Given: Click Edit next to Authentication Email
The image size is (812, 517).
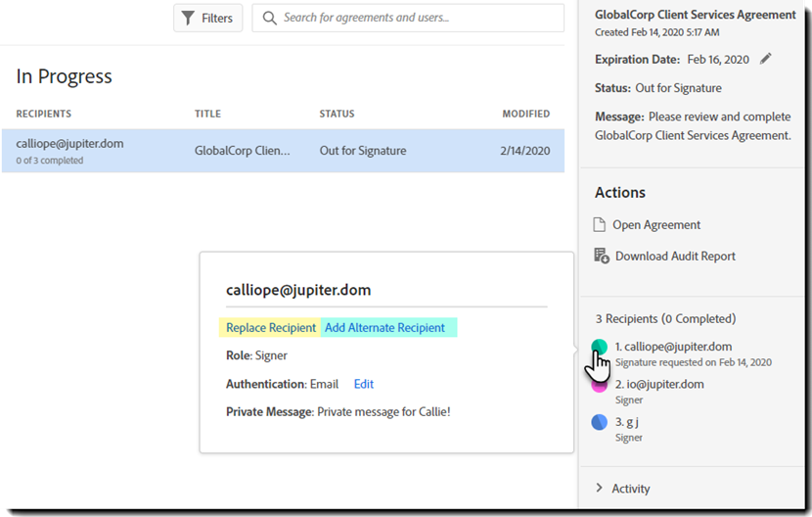Looking at the screenshot, I should (x=364, y=385).
